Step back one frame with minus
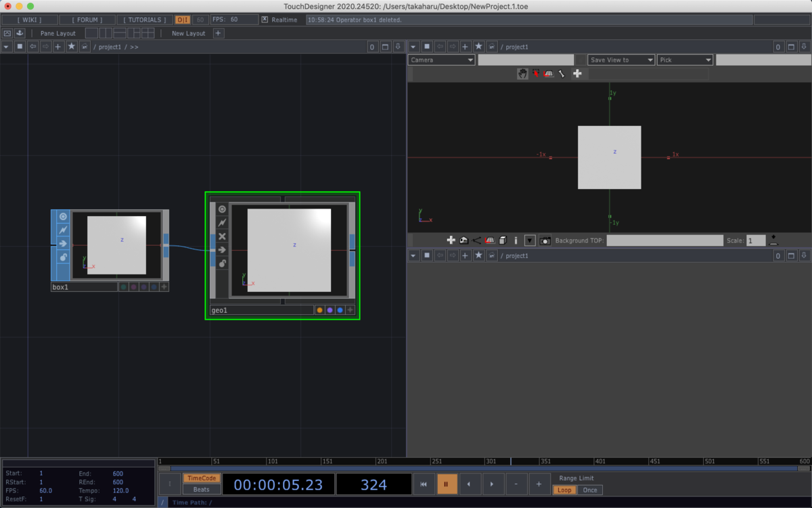This screenshot has height=508, width=812. [516, 484]
